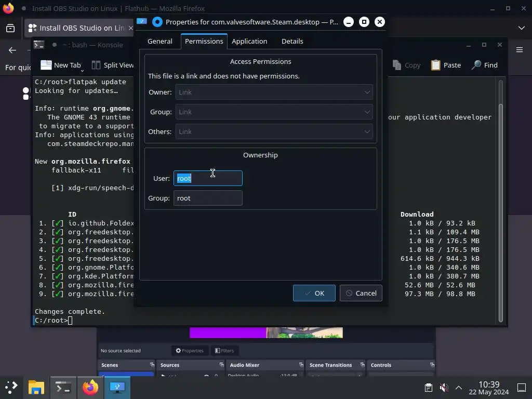
Task: Click the Group ownership input field
Action: pyautogui.click(x=208, y=198)
